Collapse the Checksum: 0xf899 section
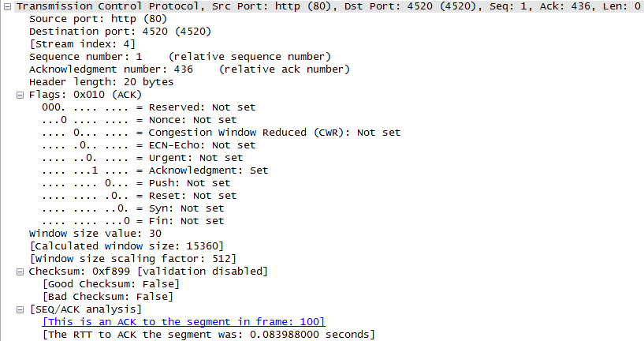The image size is (644, 341). [20, 272]
